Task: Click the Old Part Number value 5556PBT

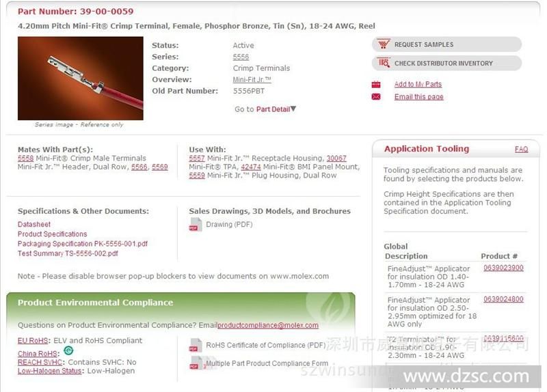Action: [x=249, y=92]
